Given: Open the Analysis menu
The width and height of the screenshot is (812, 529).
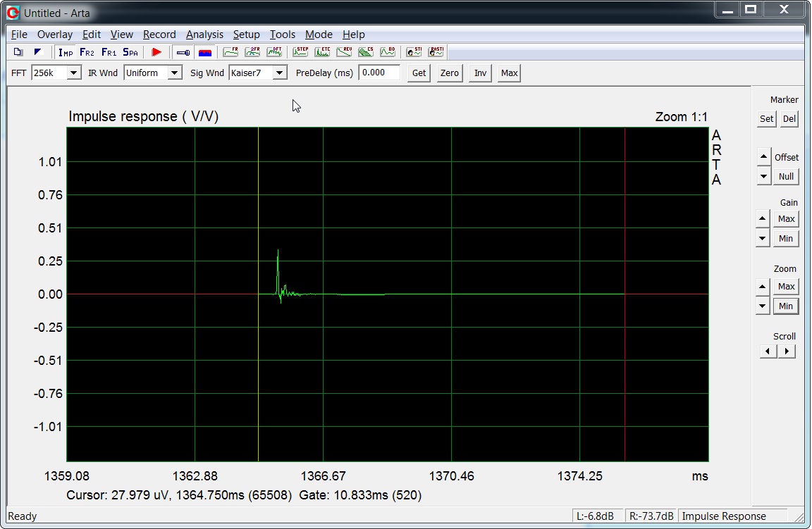Looking at the screenshot, I should coord(204,35).
